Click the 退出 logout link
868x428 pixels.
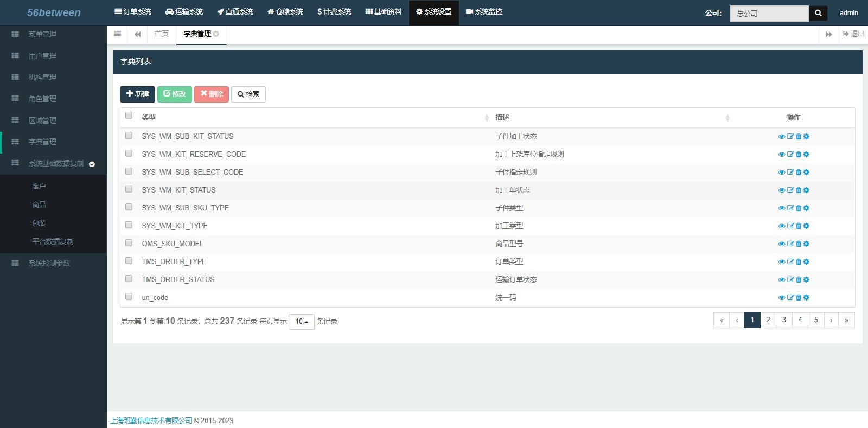pyautogui.click(x=853, y=34)
